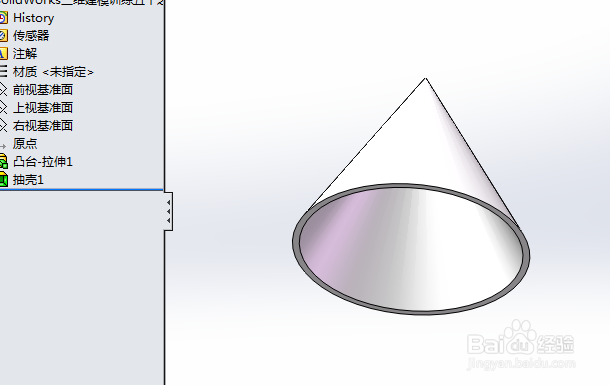This screenshot has width=610, height=385.
Task: Click the 上视基准面 plane icon
Action: point(3,108)
